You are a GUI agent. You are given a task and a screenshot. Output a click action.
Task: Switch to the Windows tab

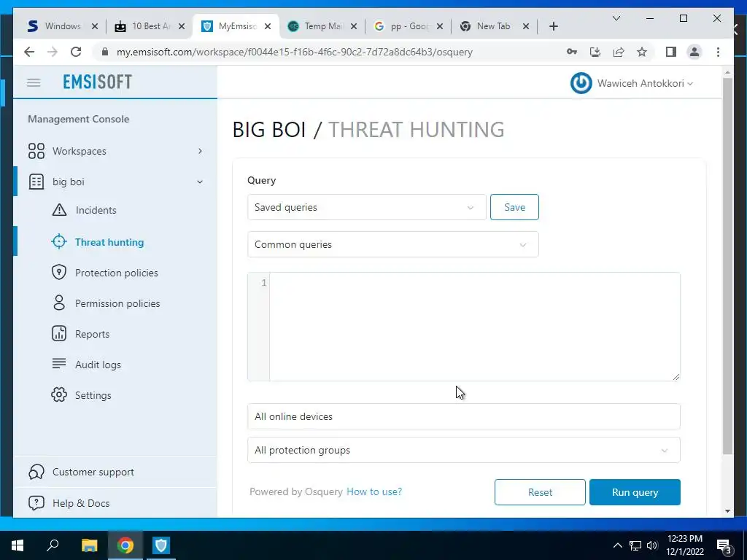pyautogui.click(x=63, y=26)
